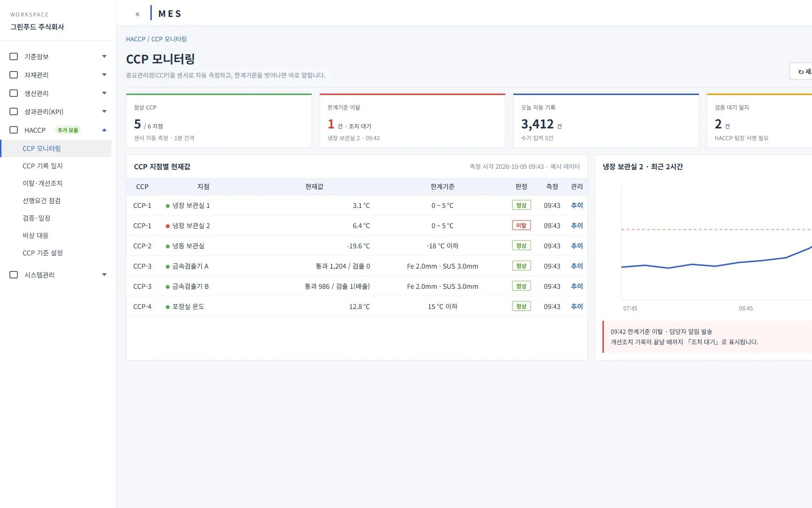This screenshot has height=508, width=812.
Task: Expand the 자재관리 dropdown arrow
Action: point(104,75)
